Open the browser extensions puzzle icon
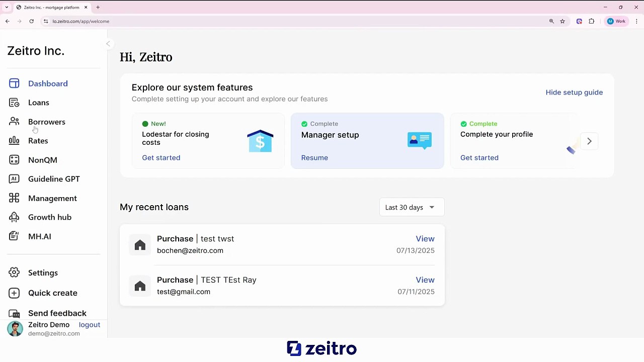Viewport: 644px width, 362px height. coord(592,21)
